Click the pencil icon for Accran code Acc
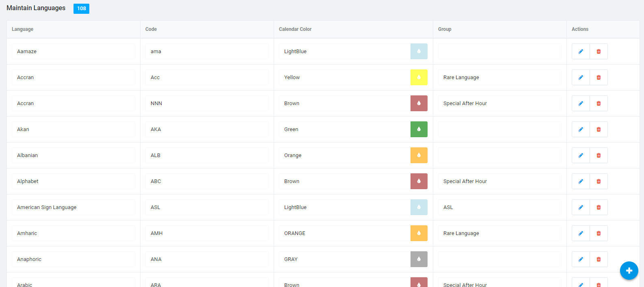The height and width of the screenshot is (287, 644). 581,78
